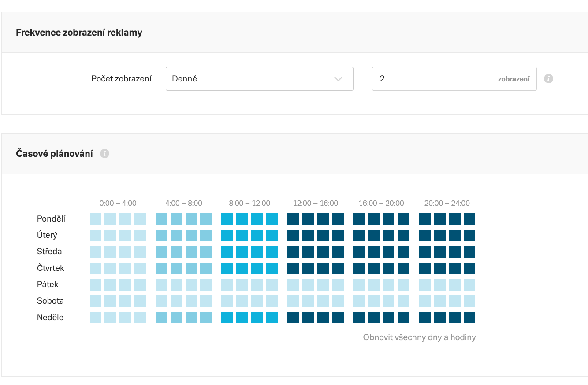Toggle Neděle first cell in 4:00 – 8:00 block
Screen dimensions: 588x385
(161, 318)
